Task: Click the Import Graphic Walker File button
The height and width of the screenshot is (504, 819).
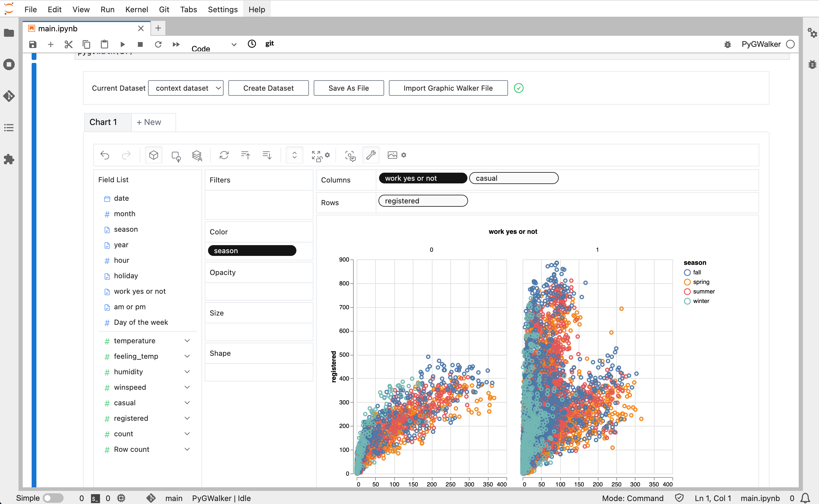Action: [x=448, y=88]
